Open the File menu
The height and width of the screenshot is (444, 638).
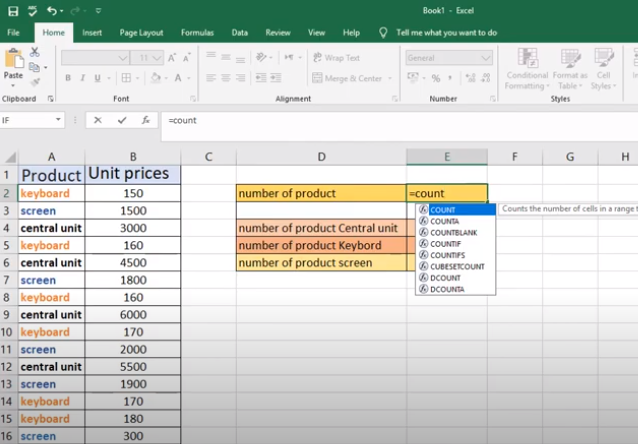click(14, 32)
